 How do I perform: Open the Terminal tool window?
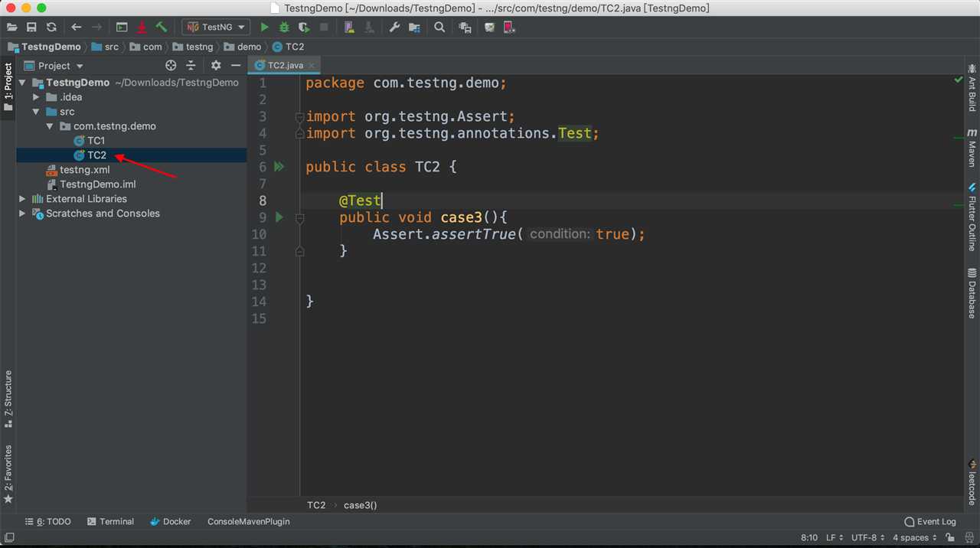click(110, 521)
